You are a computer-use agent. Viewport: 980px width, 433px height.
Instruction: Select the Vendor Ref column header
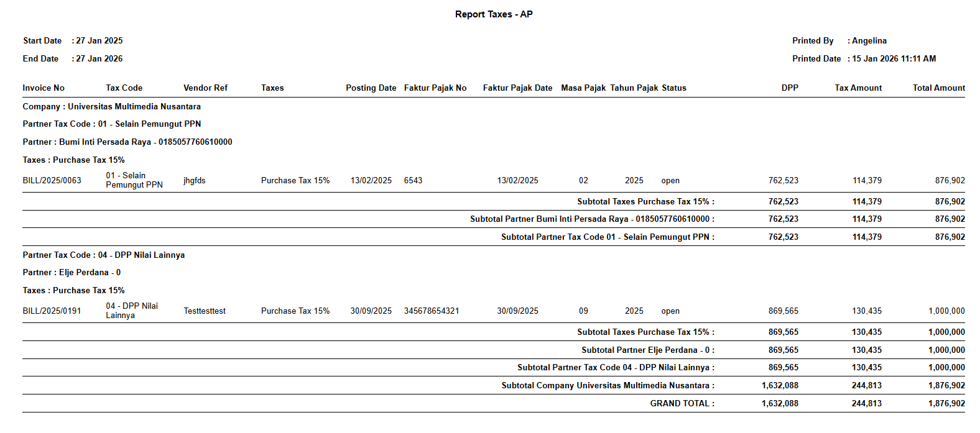point(205,88)
